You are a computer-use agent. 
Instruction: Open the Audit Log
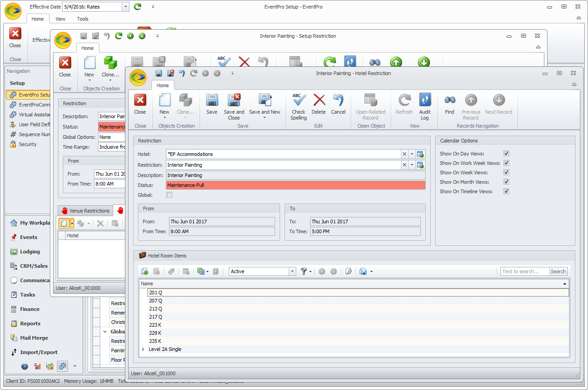(425, 107)
